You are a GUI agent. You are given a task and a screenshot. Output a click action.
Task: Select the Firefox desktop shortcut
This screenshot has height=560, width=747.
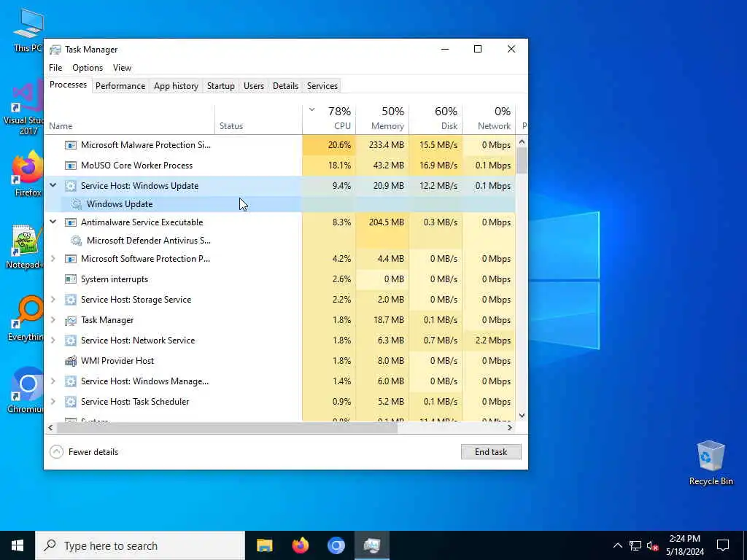pos(28,174)
